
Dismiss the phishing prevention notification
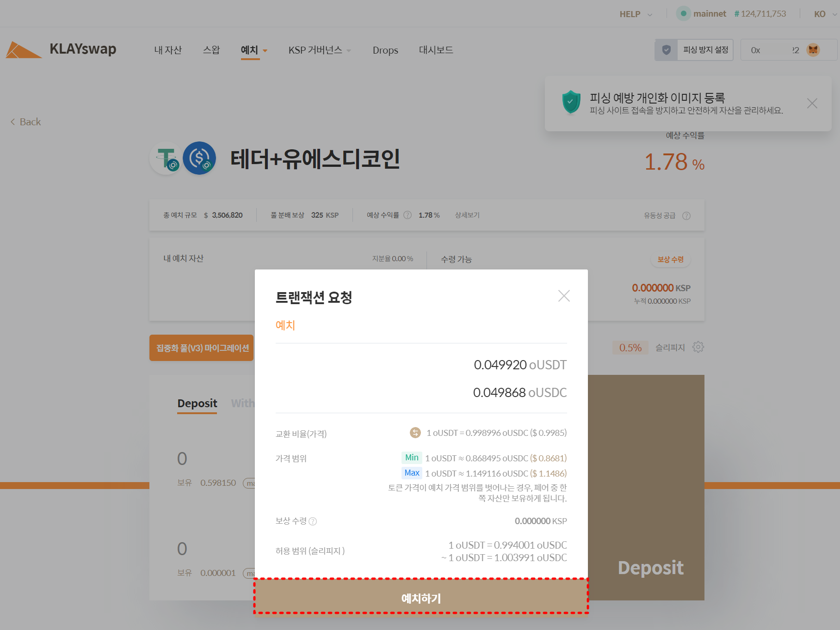coord(812,104)
